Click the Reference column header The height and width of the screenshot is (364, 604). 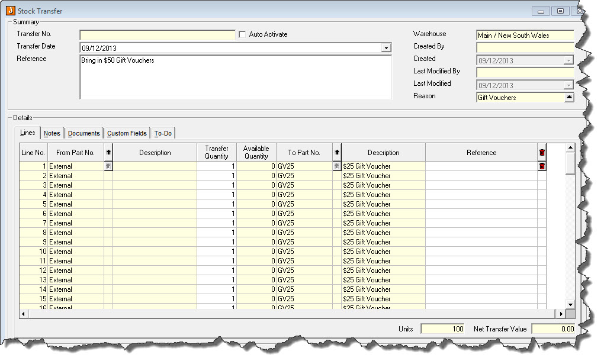tap(481, 153)
